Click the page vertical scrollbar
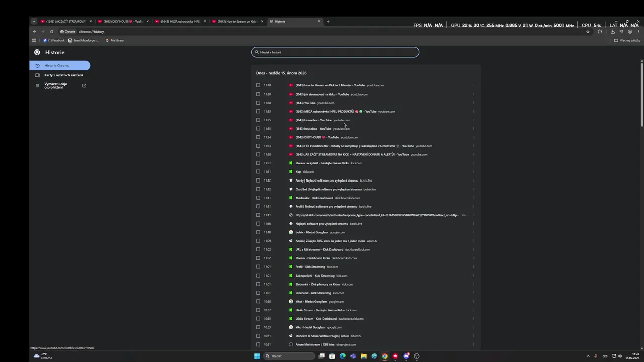This screenshot has width=644, height=362. click(642, 94)
